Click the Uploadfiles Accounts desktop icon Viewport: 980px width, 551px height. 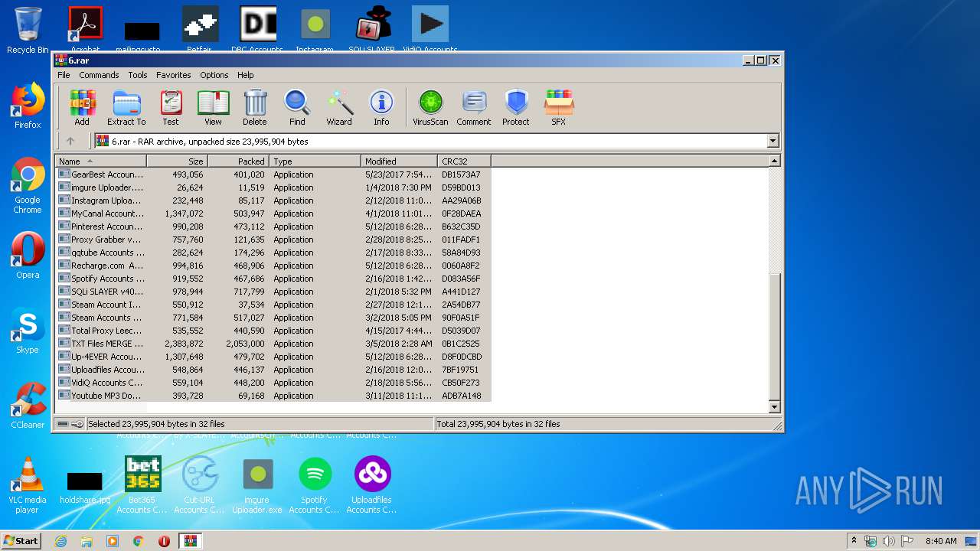pos(372,485)
